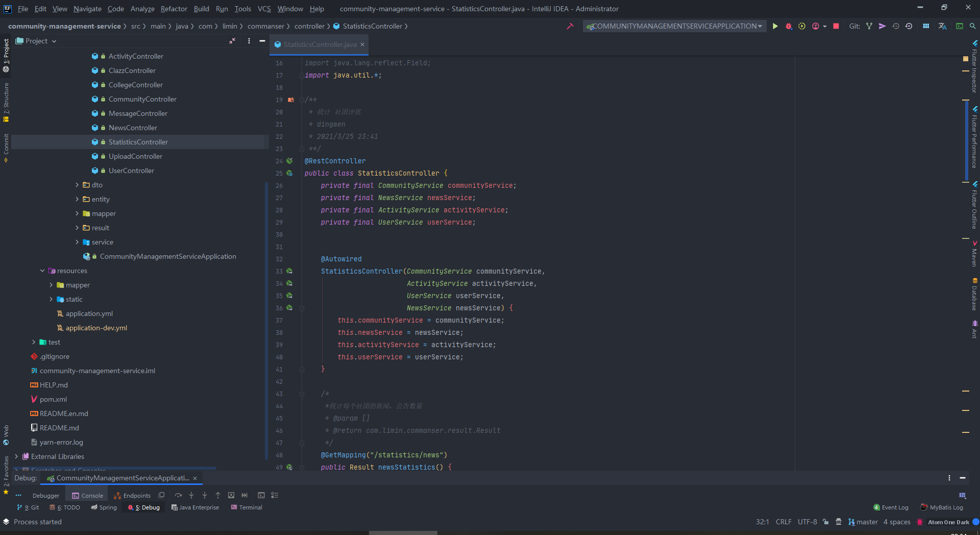This screenshot has width=980, height=535.
Task: Toggle the Project tool window side tab
Action: pyautogui.click(x=6, y=55)
